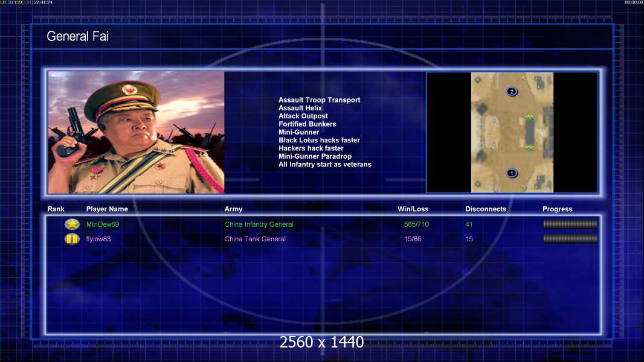Select player name MtnDew69
The image size is (644, 362).
coord(103,224)
